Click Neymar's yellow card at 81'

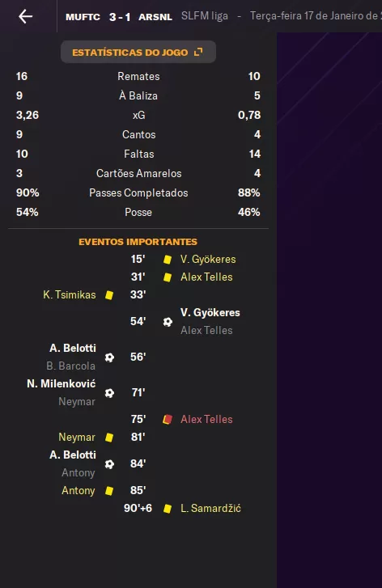109,438
